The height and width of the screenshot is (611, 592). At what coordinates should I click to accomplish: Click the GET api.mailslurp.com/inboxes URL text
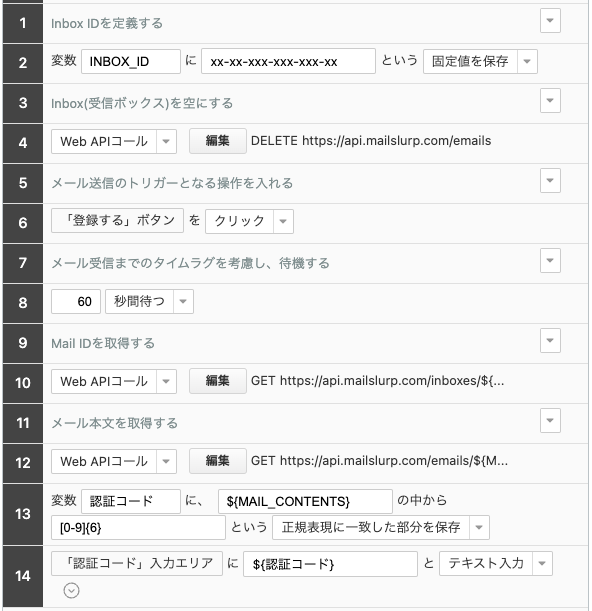point(377,381)
